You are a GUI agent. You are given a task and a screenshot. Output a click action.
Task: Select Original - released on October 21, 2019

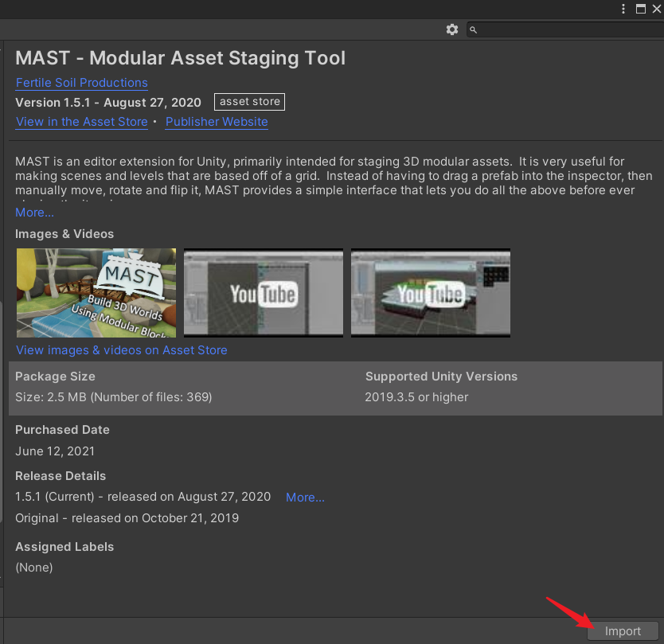tap(127, 518)
